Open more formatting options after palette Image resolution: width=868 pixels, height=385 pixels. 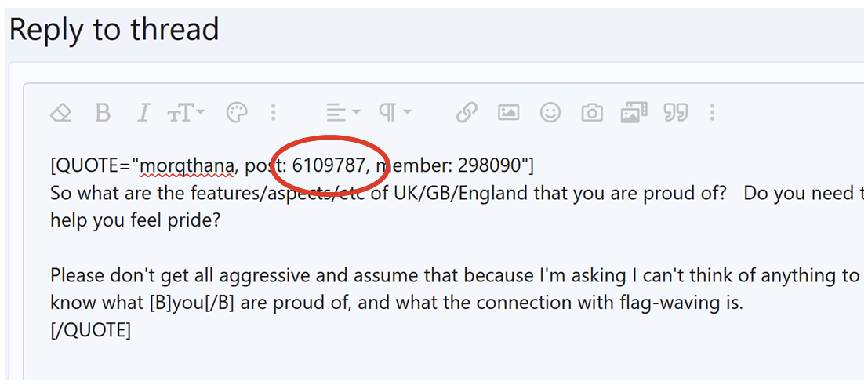(273, 114)
